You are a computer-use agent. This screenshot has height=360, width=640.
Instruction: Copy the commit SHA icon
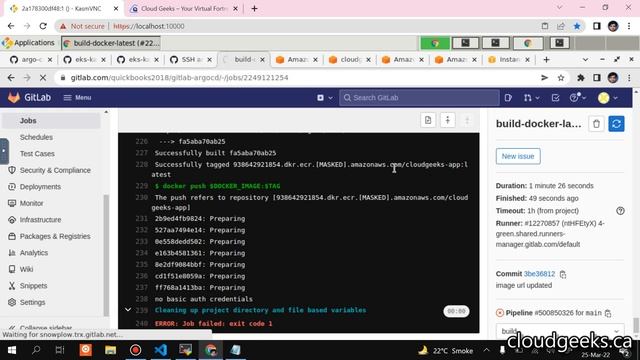click(x=563, y=274)
